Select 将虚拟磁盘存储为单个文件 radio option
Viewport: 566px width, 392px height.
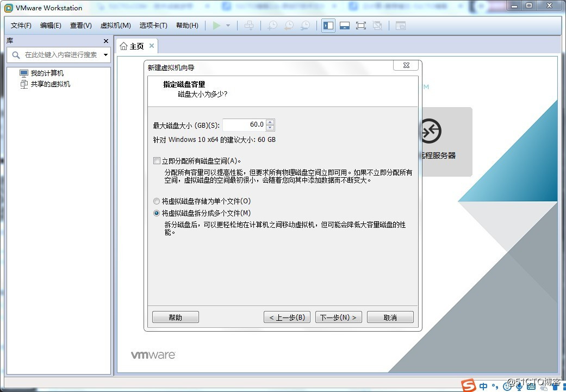(156, 201)
